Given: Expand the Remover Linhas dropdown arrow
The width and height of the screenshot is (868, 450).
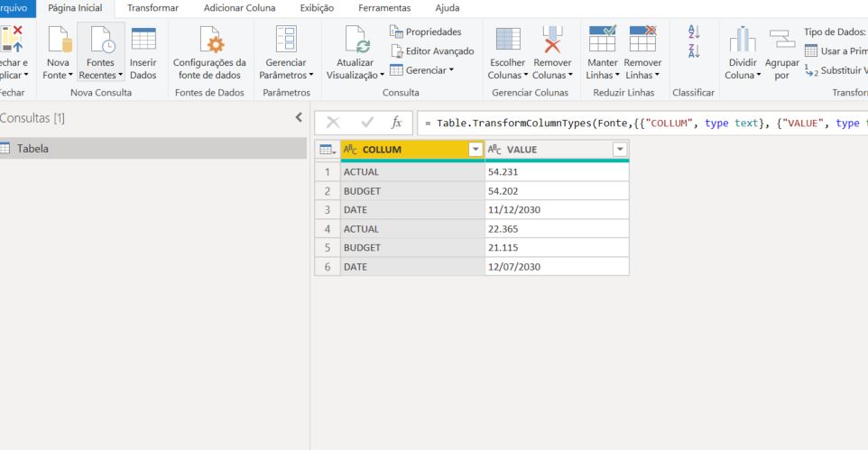Looking at the screenshot, I should 657,75.
